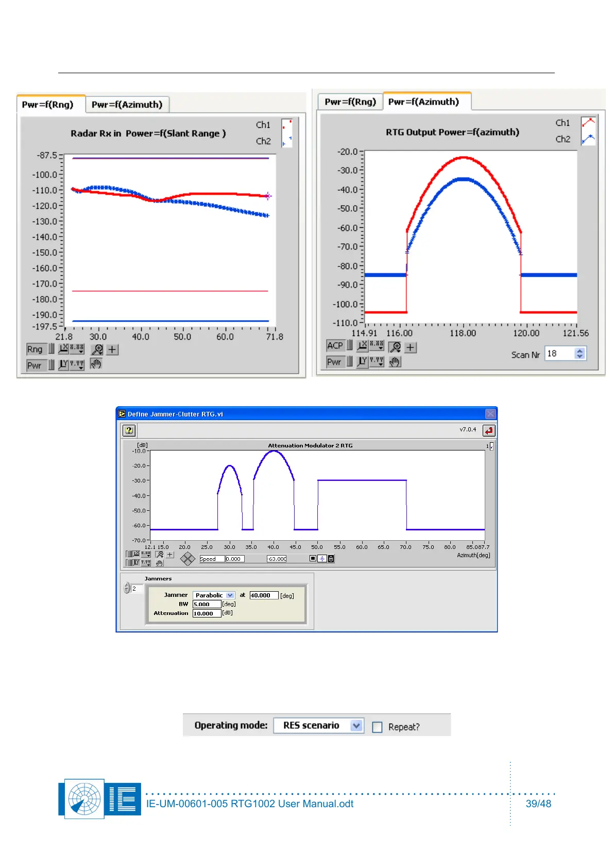Click the Y autoscale icon in Slant Range graph
The image size is (613, 868).
(63, 365)
